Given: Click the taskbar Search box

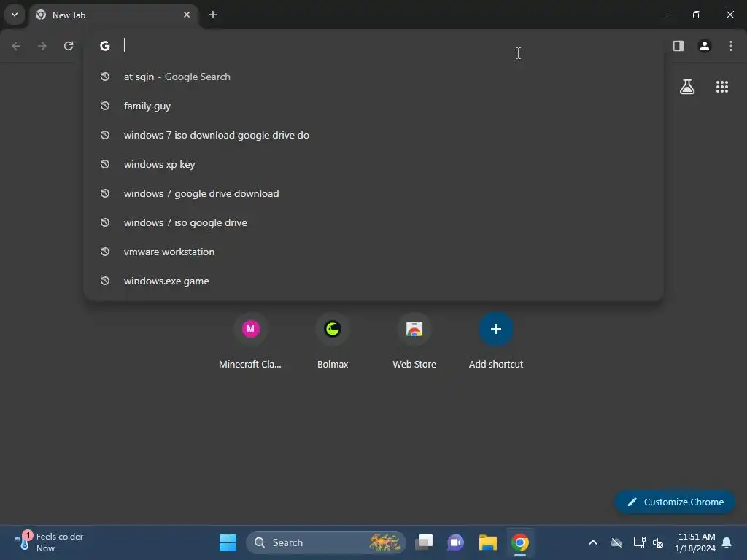Looking at the screenshot, I should [x=326, y=542].
